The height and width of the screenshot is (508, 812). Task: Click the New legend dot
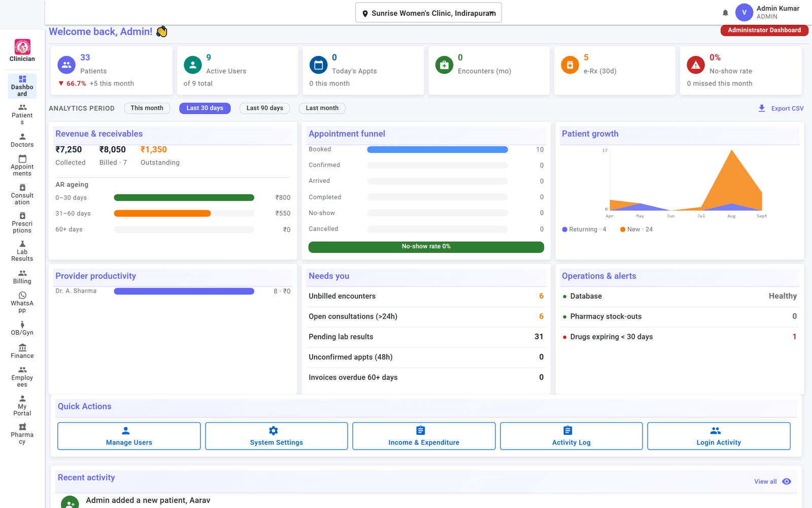click(x=623, y=230)
